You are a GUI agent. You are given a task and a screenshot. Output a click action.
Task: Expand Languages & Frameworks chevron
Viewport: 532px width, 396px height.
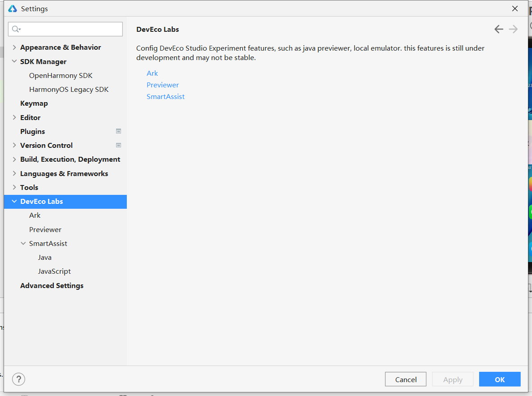pos(14,173)
